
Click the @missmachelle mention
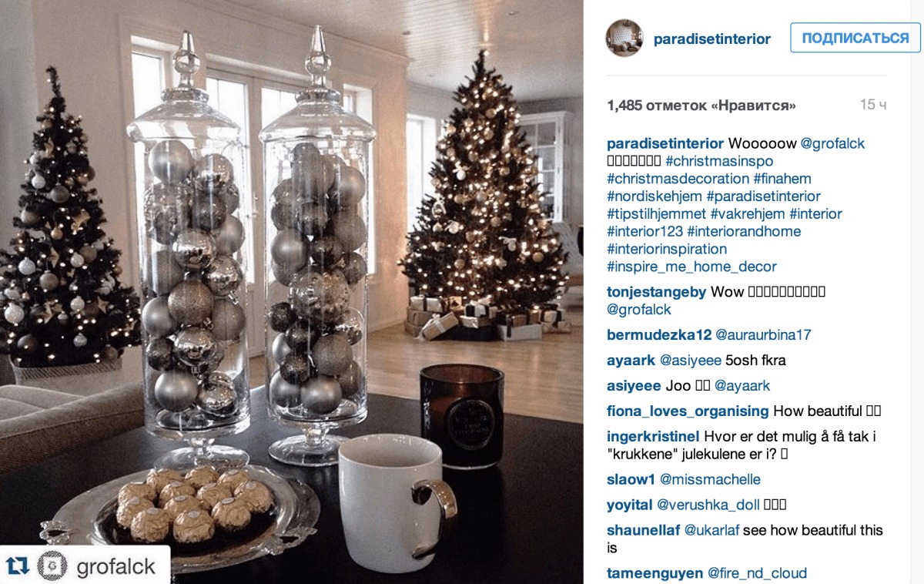tap(710, 479)
